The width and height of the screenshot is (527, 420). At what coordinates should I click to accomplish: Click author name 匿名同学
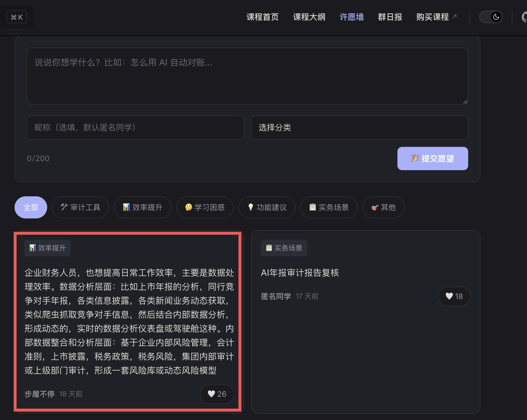(x=276, y=296)
